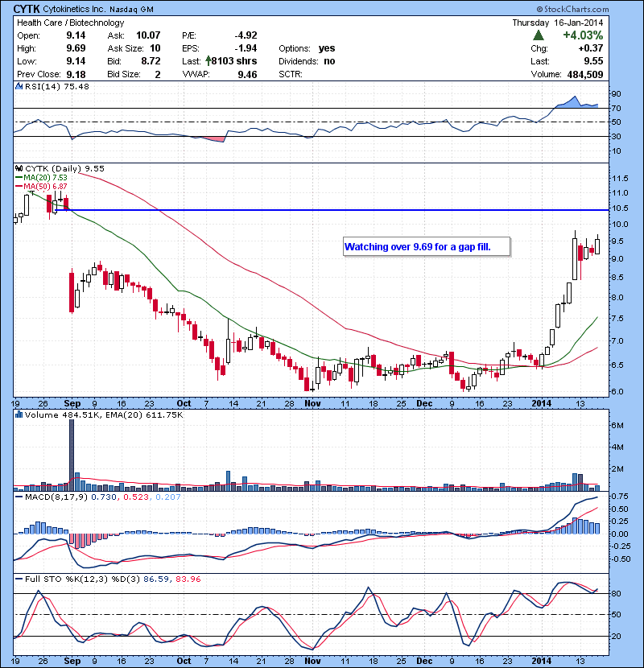
Task: Click the EPS value -1.94
Action: (x=246, y=48)
